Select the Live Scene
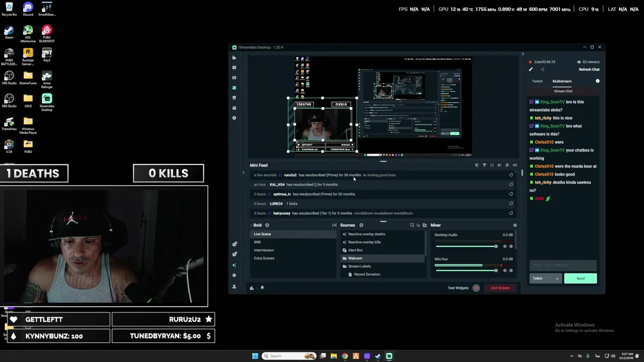The width and height of the screenshot is (644, 362). pos(293,234)
